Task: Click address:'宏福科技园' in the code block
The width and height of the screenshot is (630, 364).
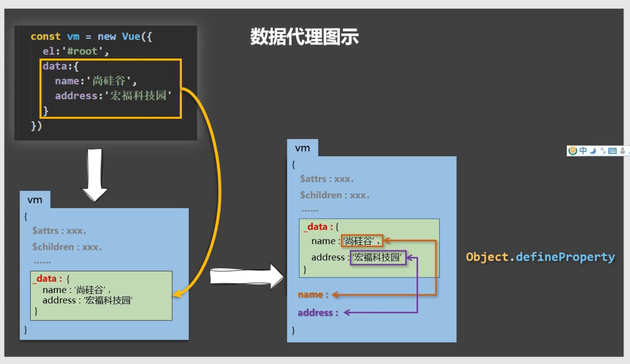Action: point(113,95)
